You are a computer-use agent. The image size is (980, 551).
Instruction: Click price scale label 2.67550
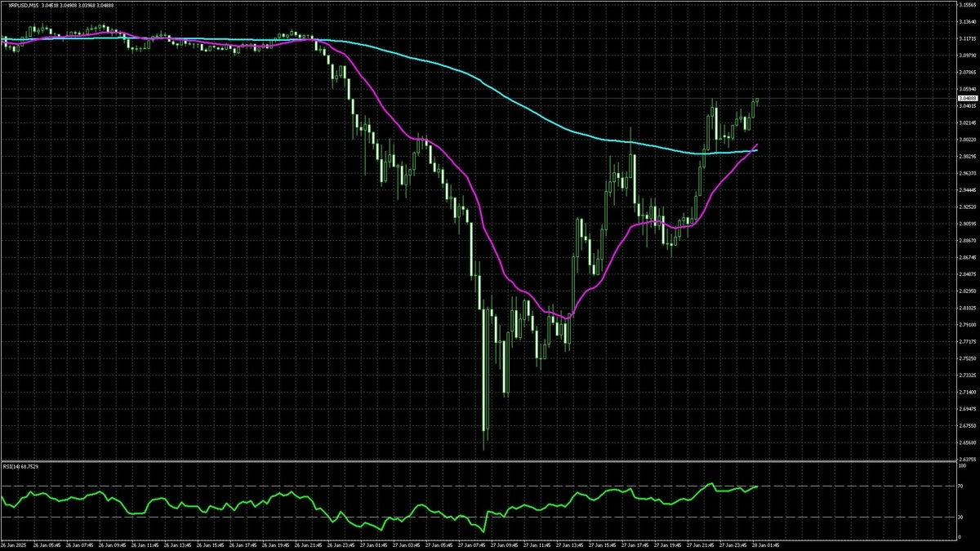(x=967, y=425)
